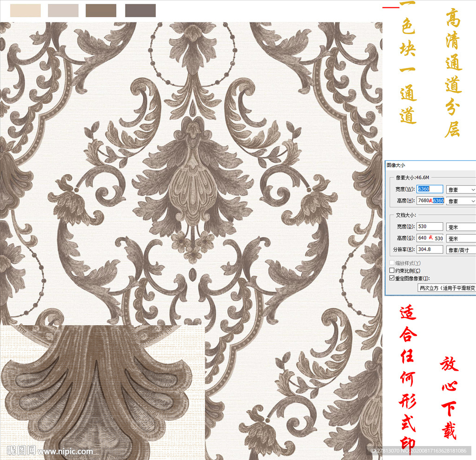The image size is (476, 460).
Task: Click the pixel 宽度(W) input field
Action: 430,189
